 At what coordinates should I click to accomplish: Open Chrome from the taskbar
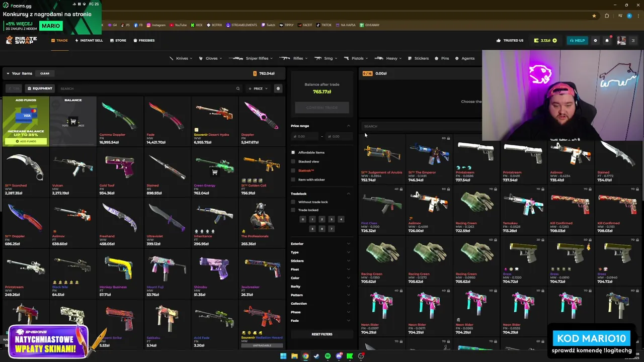coord(305,356)
